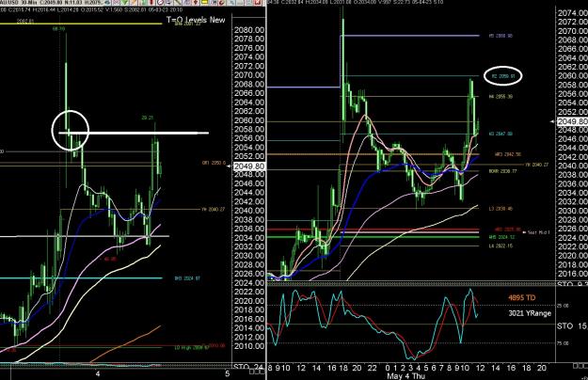The image size is (588, 380).
Task: Click the red circle-slash icon in the toolbar
Action: (x=159, y=2)
